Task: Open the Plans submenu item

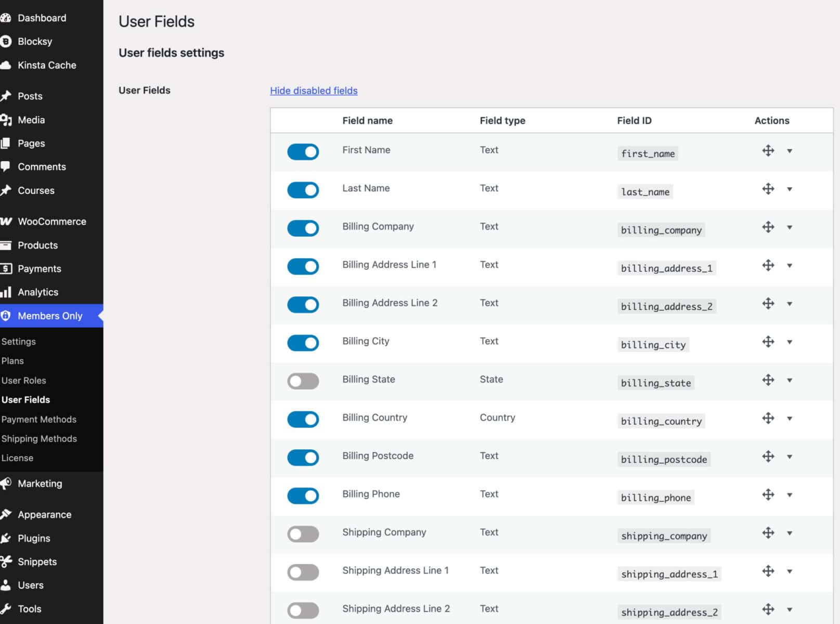Action: [12, 361]
